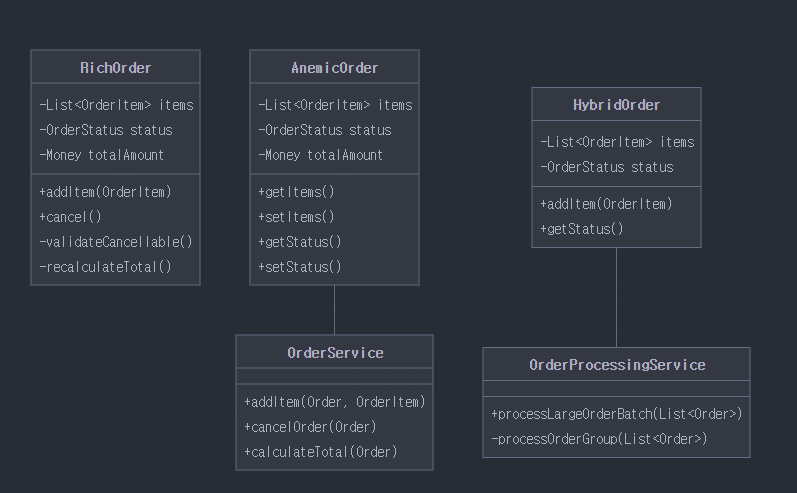
Task: Select the HybridOrder to OrderProcessingService connector line
Action: (616, 297)
